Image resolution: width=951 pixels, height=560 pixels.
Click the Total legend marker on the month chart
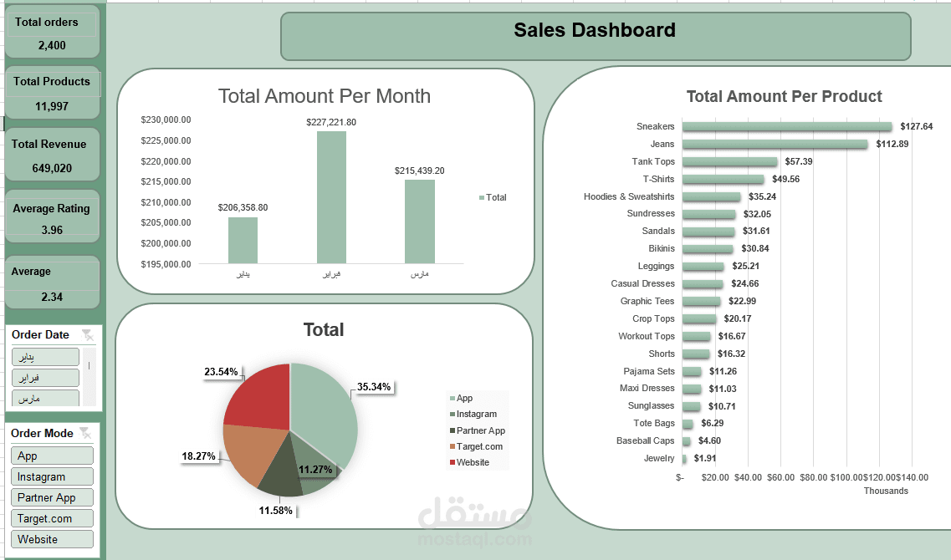click(480, 196)
